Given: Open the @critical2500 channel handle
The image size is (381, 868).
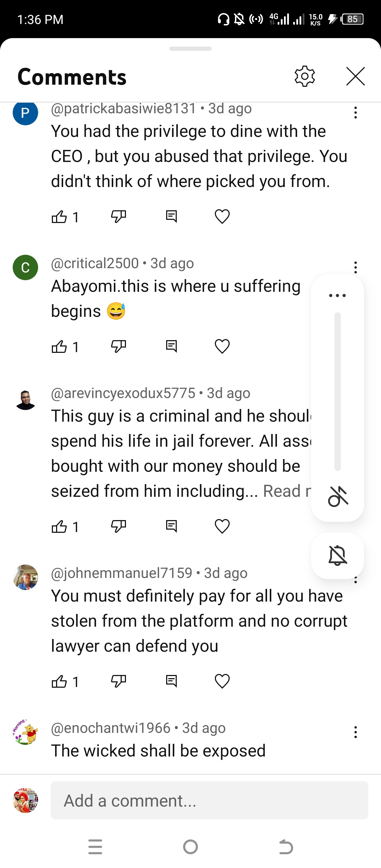Looking at the screenshot, I should click(95, 264).
